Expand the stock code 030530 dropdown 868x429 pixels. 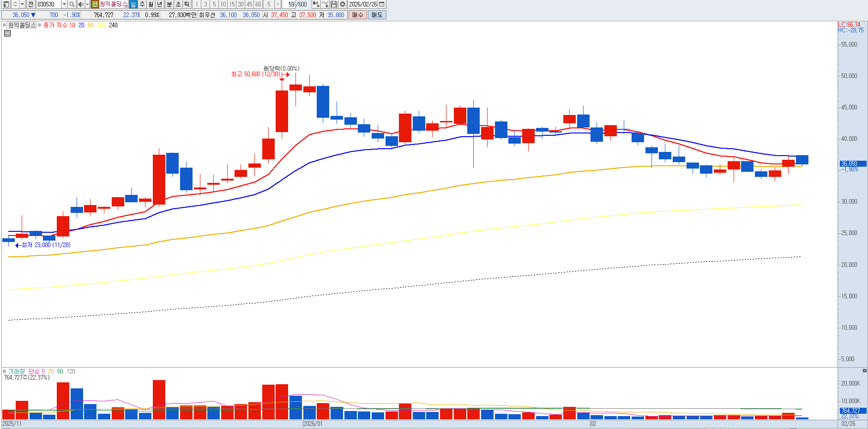[x=64, y=4]
